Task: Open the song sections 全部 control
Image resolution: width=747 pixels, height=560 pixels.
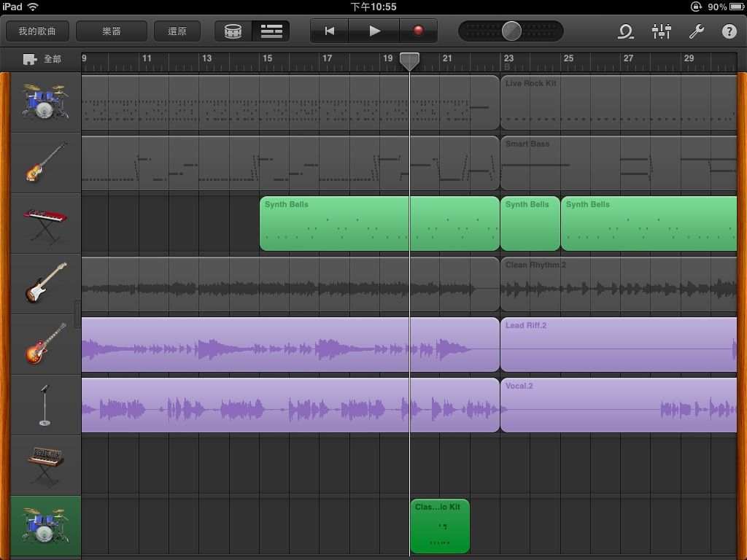Action: pos(42,59)
